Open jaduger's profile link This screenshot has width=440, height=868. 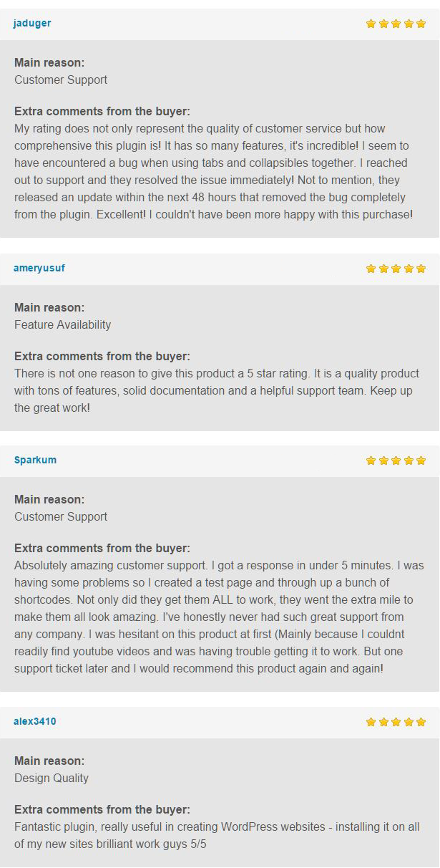[x=32, y=23]
